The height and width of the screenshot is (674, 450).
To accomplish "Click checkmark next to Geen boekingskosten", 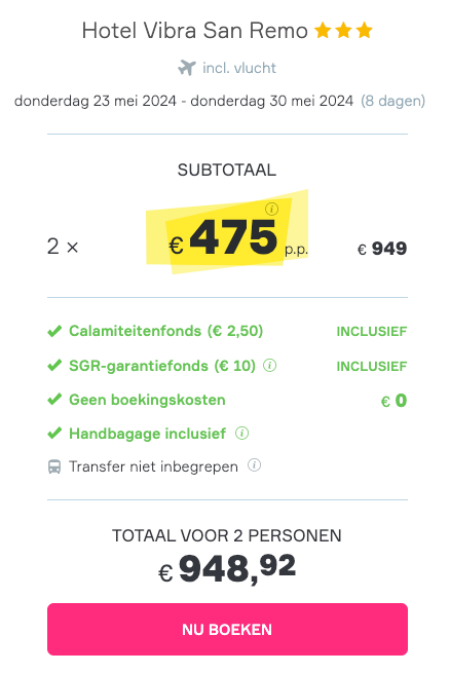I will point(55,400).
